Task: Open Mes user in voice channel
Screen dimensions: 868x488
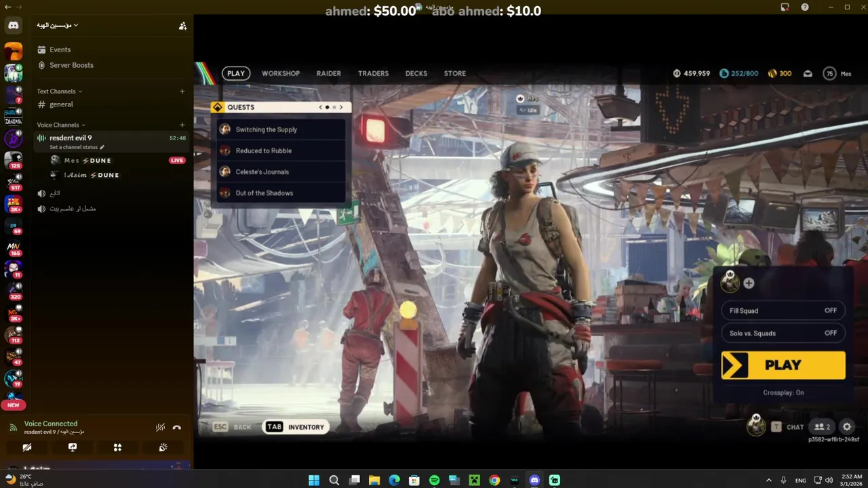Action: [x=81, y=161]
